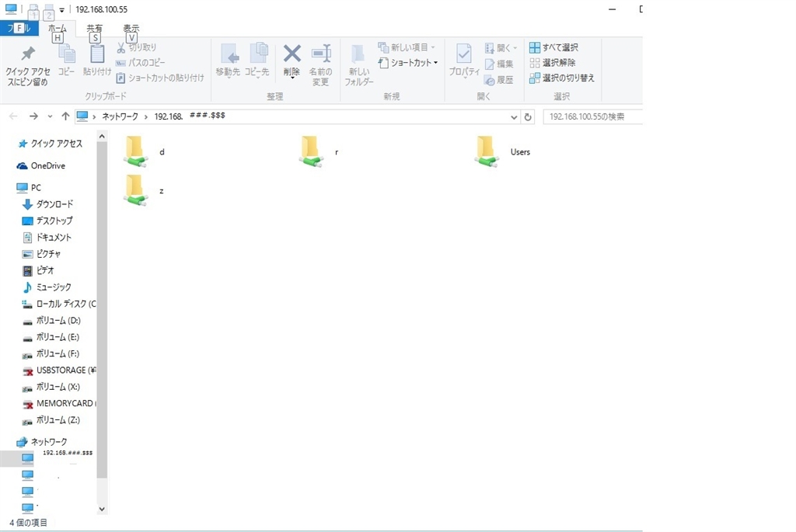Open ピクチャ (Pictures) in sidebar
796x532 pixels.
[42, 254]
